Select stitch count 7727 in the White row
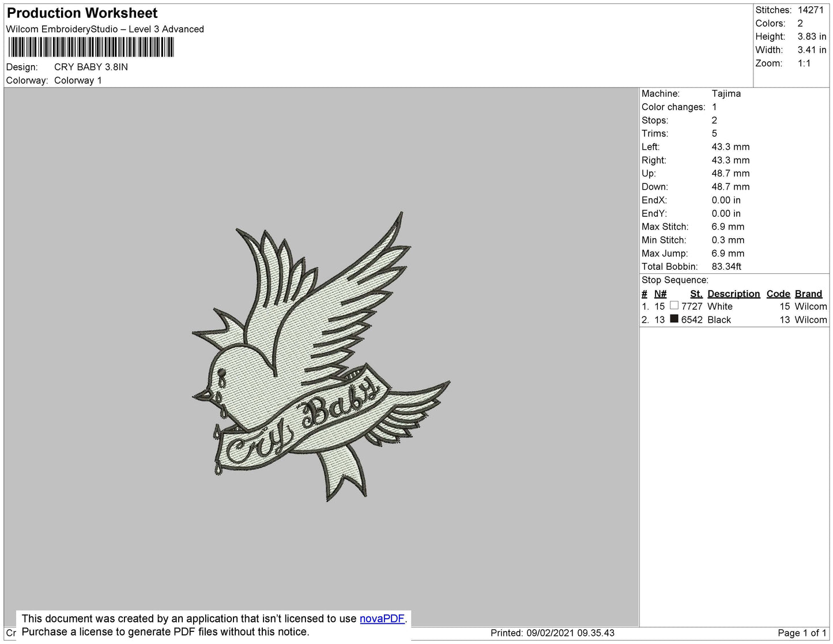Image resolution: width=833 pixels, height=644 pixels. point(692,307)
